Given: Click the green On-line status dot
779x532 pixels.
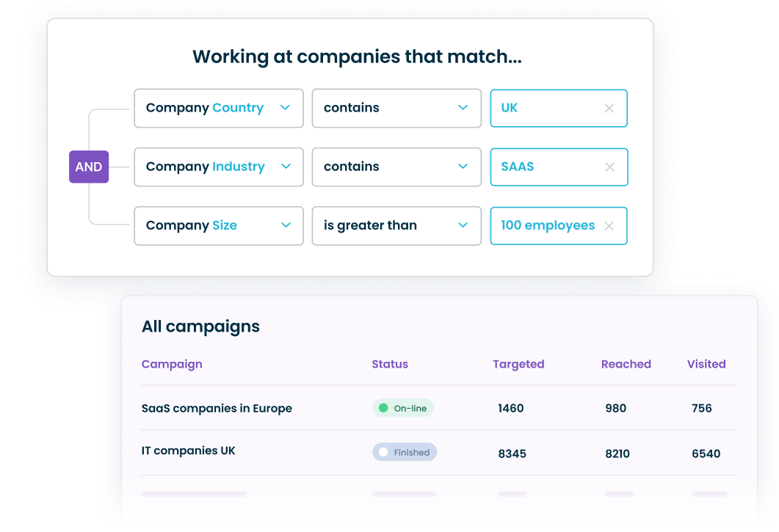Looking at the screenshot, I should pos(385,408).
